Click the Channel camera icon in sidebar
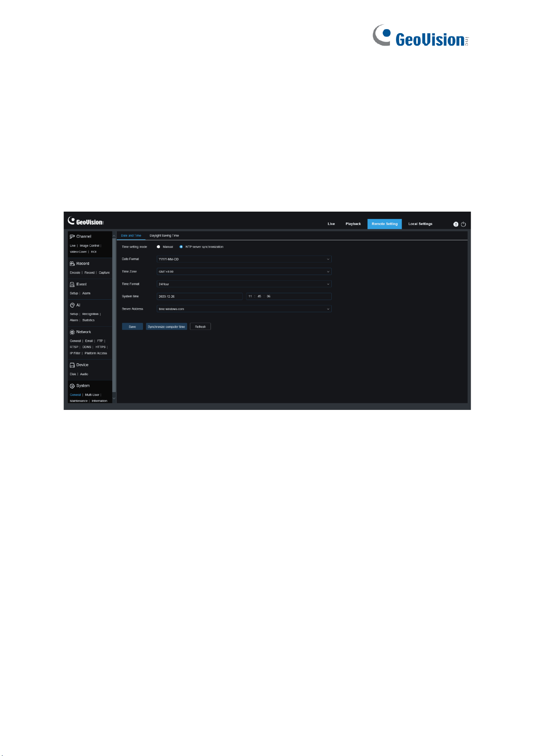 pos(72,237)
